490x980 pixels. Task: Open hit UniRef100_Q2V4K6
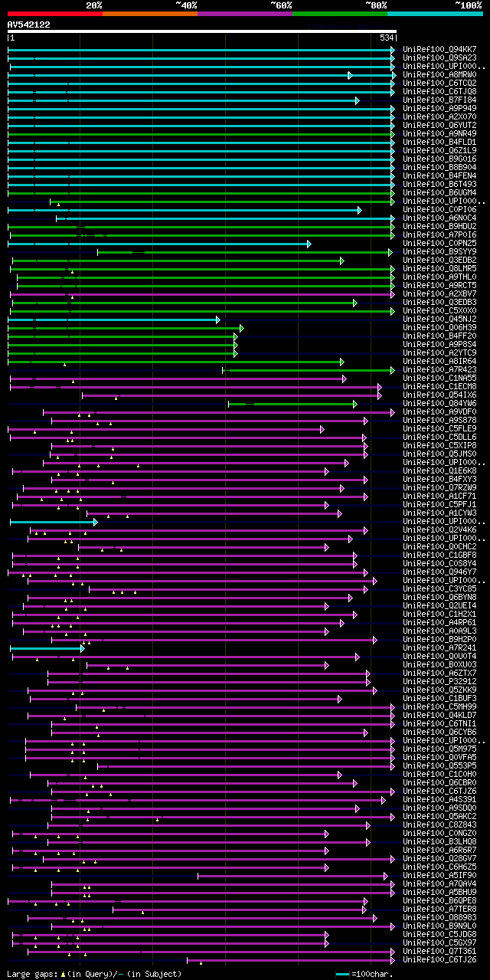pyautogui.click(x=441, y=529)
